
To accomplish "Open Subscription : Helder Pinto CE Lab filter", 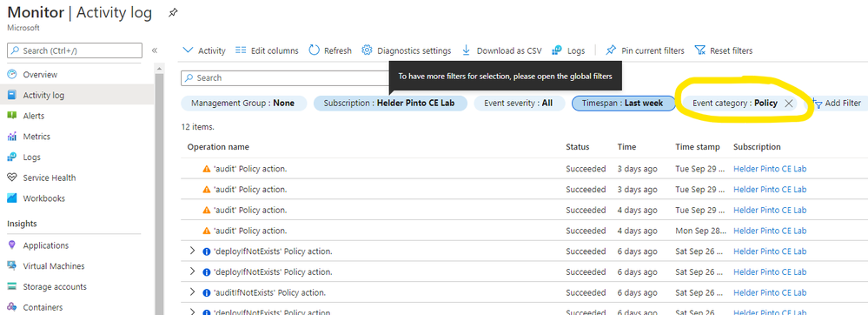I will click(390, 104).
